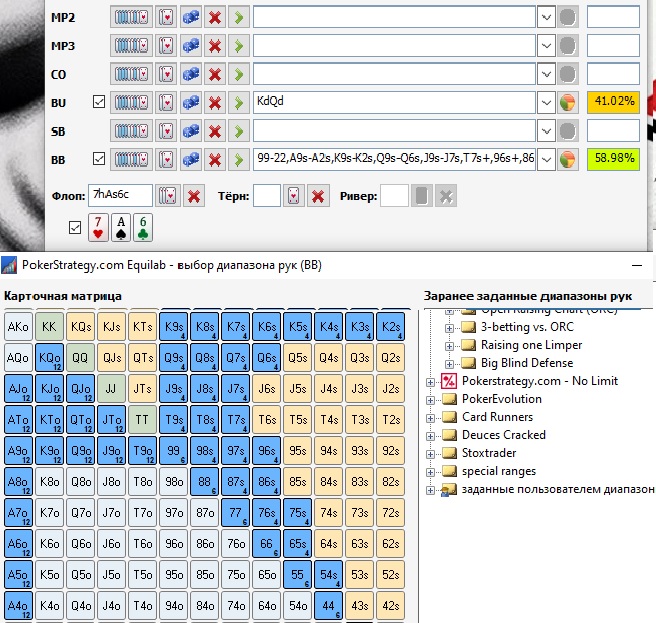Viewport: 656px width, 623px height.
Task: Open hand range selector for MP2
Action: coord(131,18)
